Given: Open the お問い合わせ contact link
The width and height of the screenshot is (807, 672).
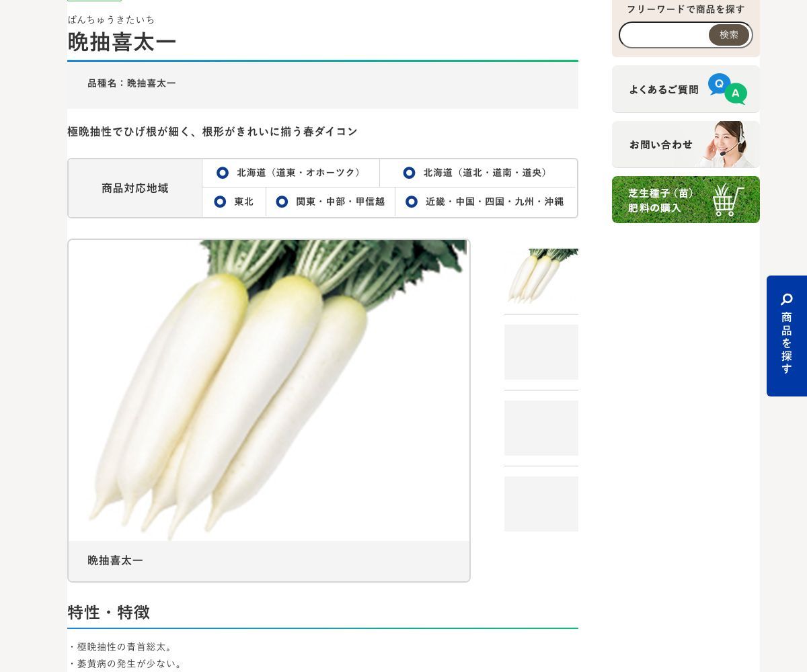Looking at the screenshot, I should pos(660,144).
